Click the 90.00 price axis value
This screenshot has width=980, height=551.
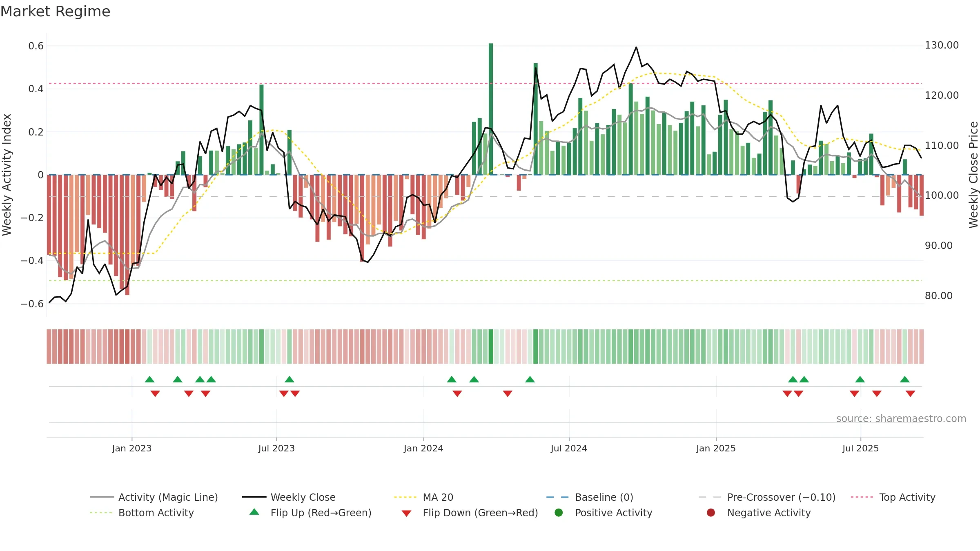tap(939, 246)
